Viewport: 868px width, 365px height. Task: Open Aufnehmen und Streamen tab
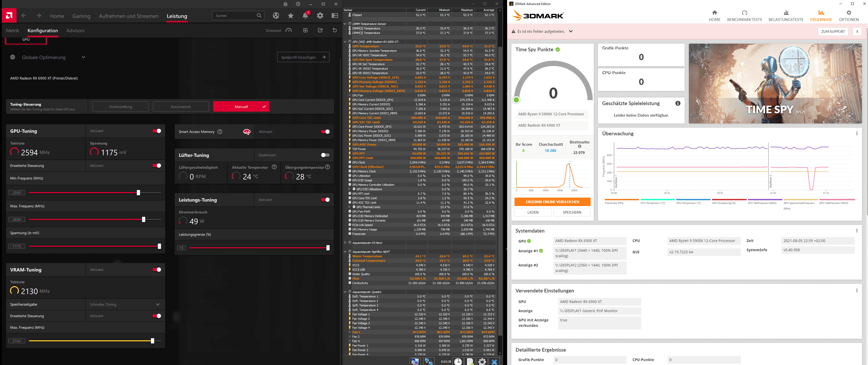click(x=128, y=16)
